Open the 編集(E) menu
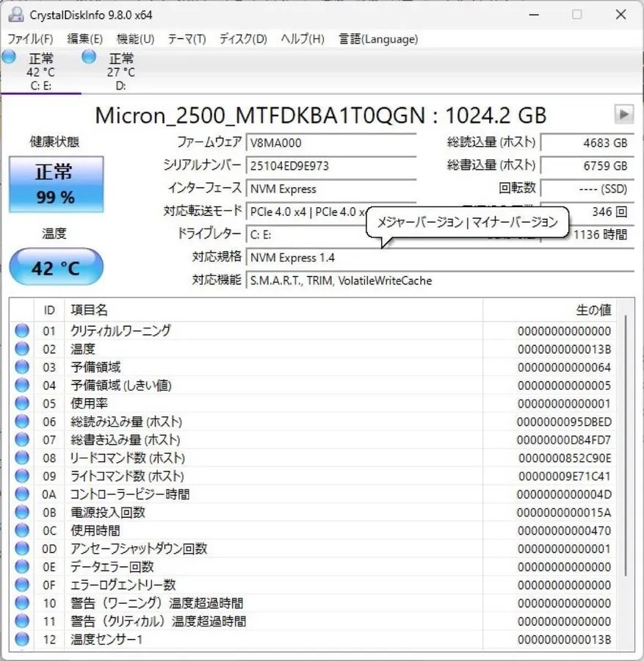 click(x=84, y=39)
